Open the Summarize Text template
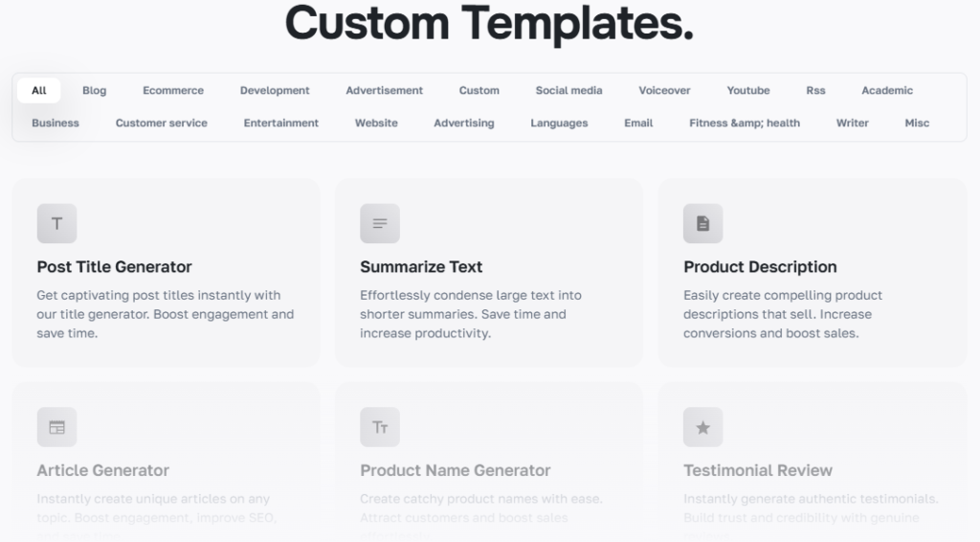Image resolution: width=980 pixels, height=542 pixels. [x=421, y=267]
